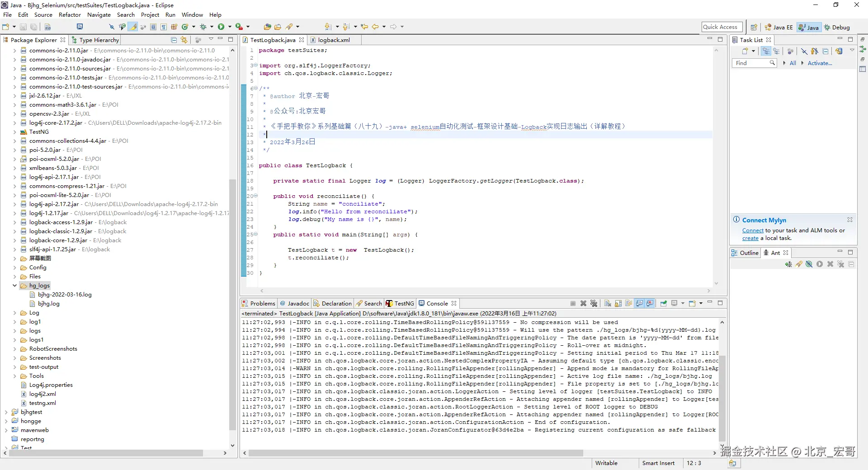Toggle Link with Editor in Package Explorer
868x470 pixels.
tap(184, 40)
